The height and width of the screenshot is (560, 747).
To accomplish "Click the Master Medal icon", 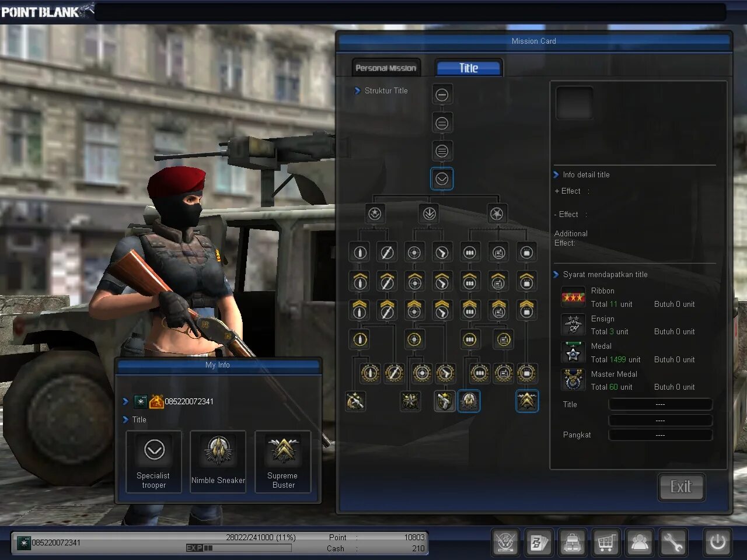I will (573, 380).
